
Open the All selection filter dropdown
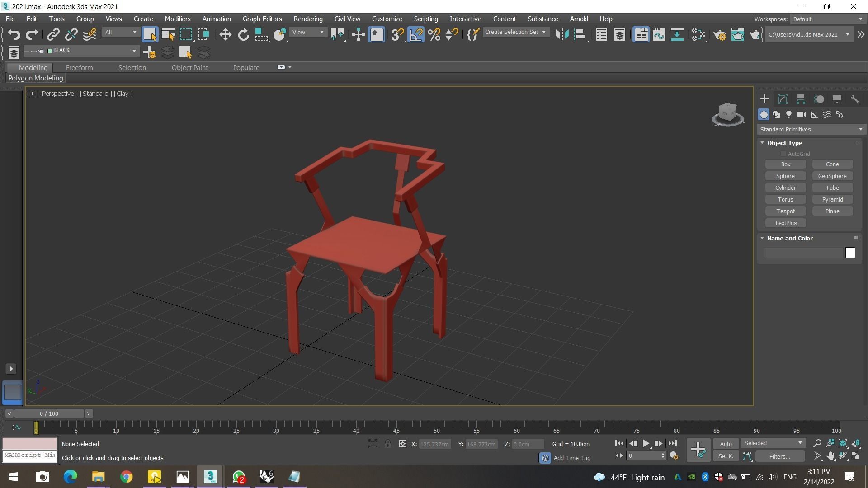point(120,33)
